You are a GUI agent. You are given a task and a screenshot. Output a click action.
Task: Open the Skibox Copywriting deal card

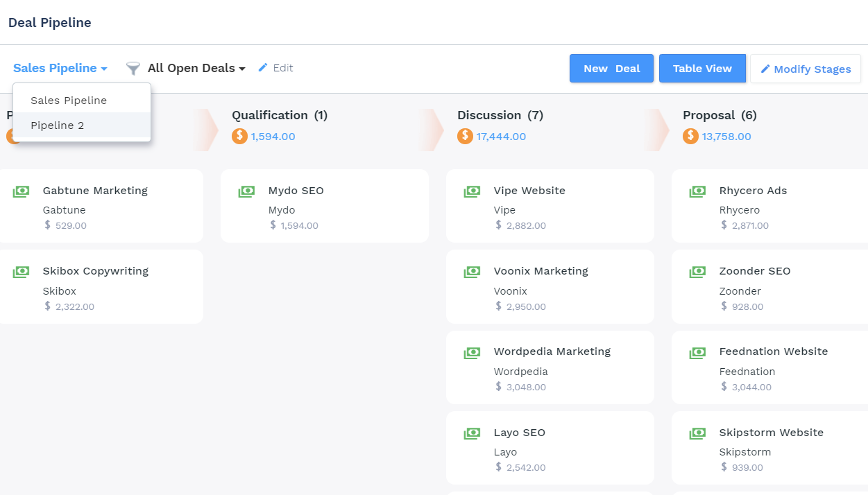click(x=101, y=287)
